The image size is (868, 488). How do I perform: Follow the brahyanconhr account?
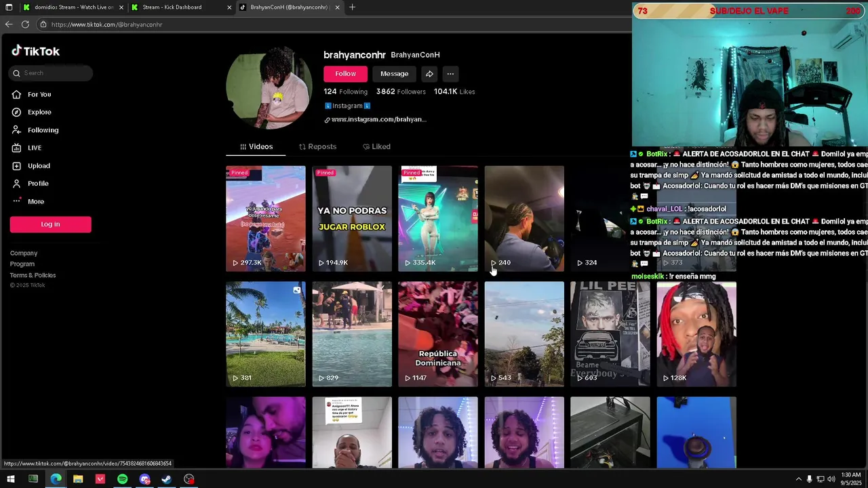click(345, 74)
